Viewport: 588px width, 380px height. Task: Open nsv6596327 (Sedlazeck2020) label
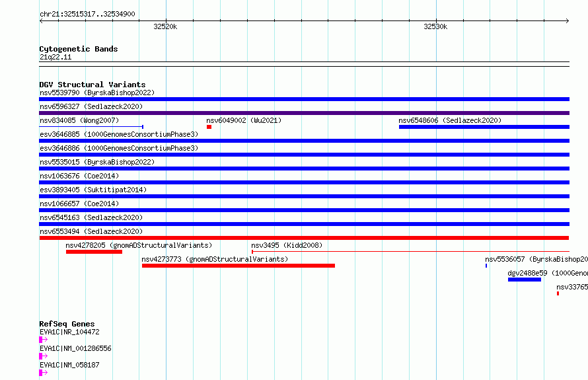click(x=91, y=106)
